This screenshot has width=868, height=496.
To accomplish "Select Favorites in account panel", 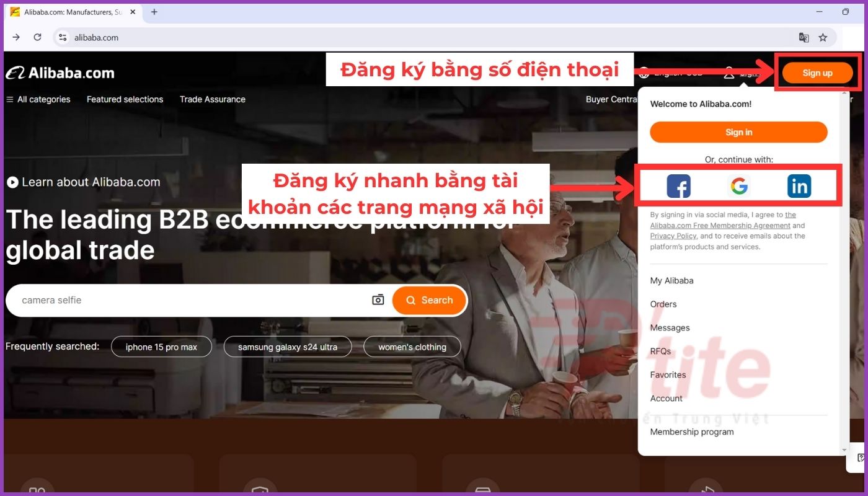I will point(668,375).
